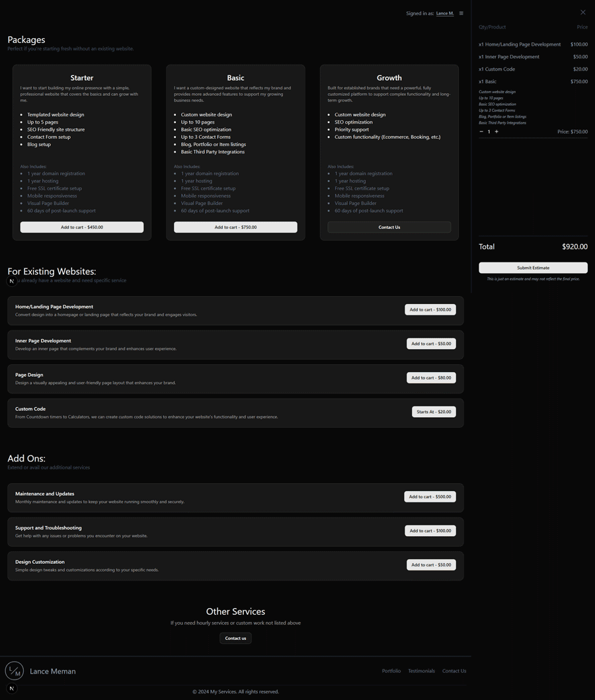The image size is (595, 700).
Task: Add Home/Landing Page Development to cart
Action: pos(430,309)
